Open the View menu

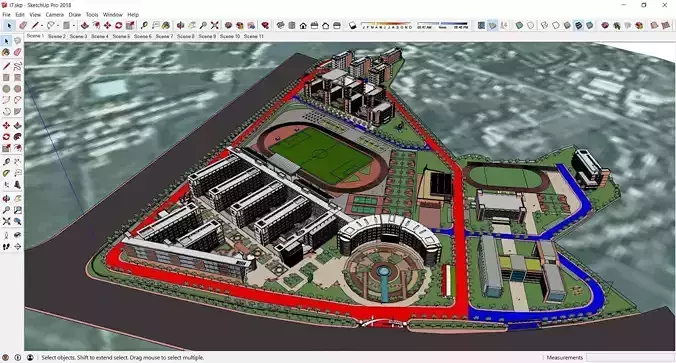(35, 14)
